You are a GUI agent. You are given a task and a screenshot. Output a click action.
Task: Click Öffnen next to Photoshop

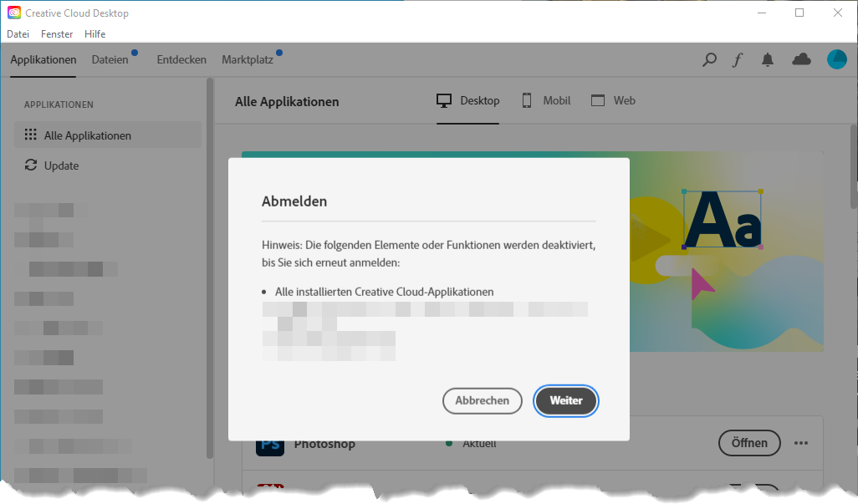click(748, 443)
